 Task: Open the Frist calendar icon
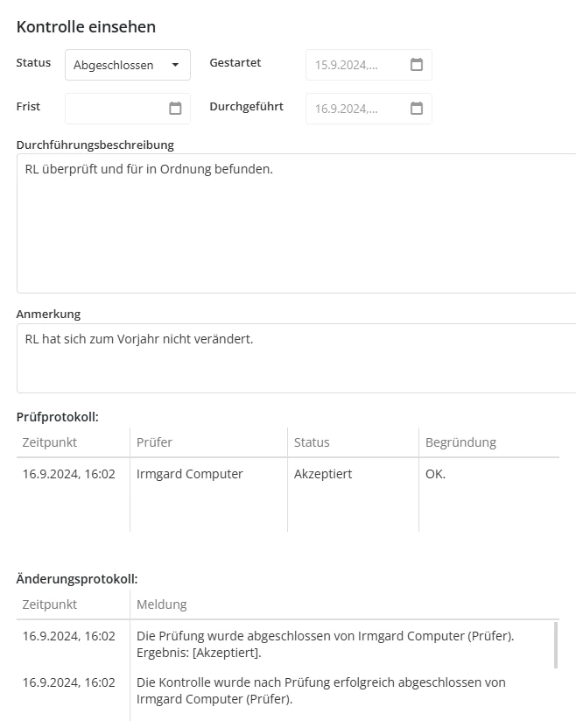(175, 109)
